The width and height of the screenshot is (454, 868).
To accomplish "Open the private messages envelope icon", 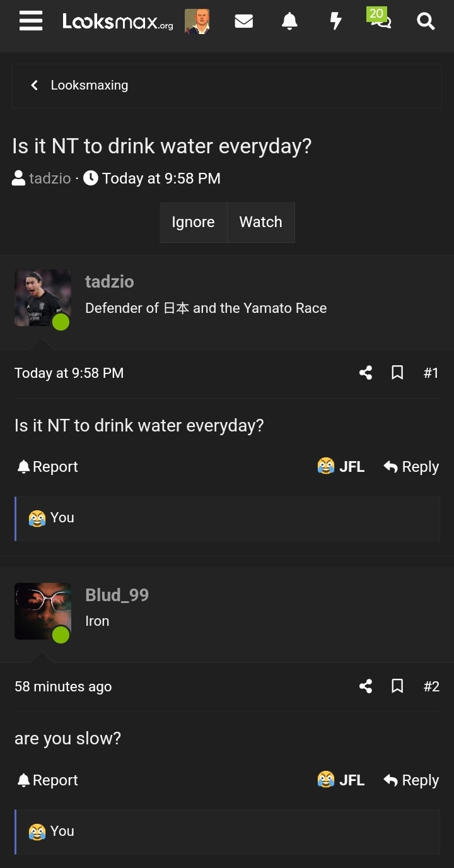I will pos(244,21).
